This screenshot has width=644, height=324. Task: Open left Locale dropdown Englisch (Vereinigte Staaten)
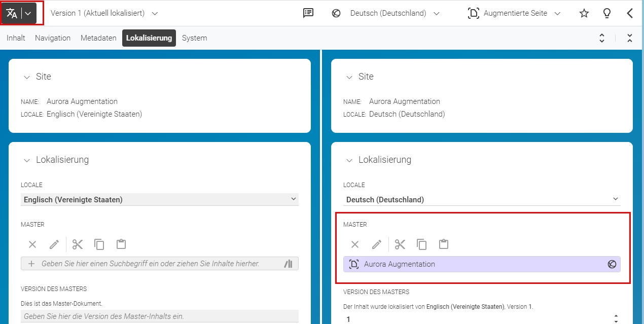pos(160,199)
